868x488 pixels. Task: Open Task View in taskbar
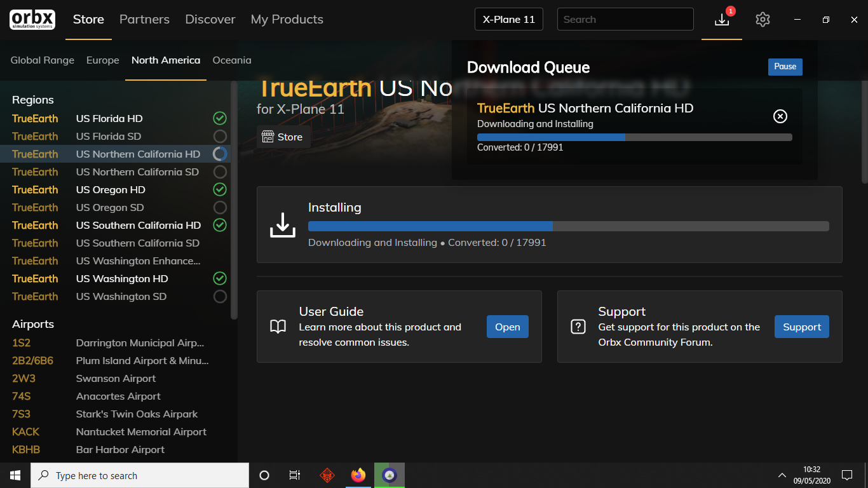[x=295, y=475]
